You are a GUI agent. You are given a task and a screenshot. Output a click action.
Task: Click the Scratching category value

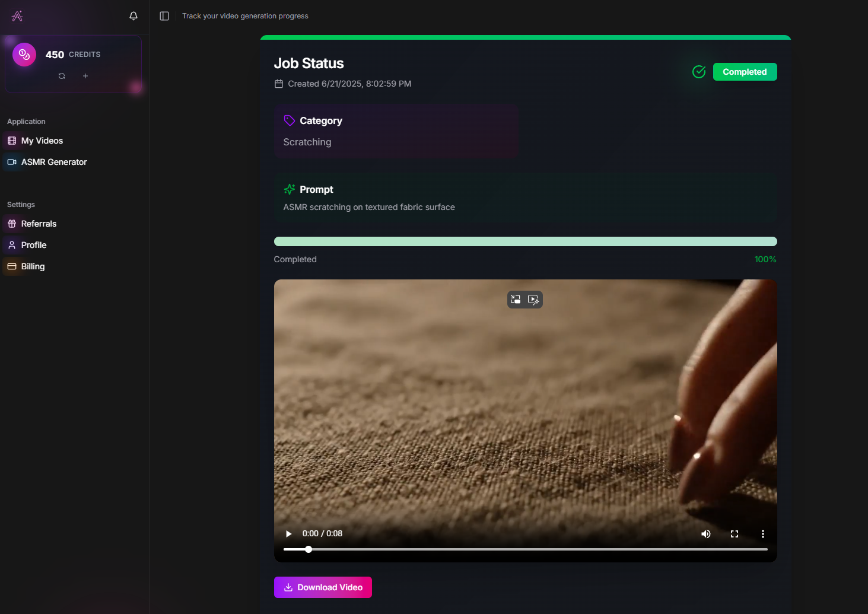[307, 142]
